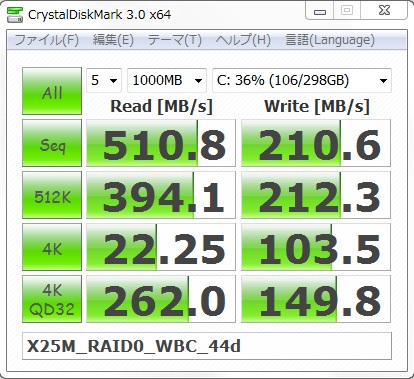Open the test size dropdown showing 1000MB
This screenshot has width=414, height=379.
pyautogui.click(x=167, y=80)
